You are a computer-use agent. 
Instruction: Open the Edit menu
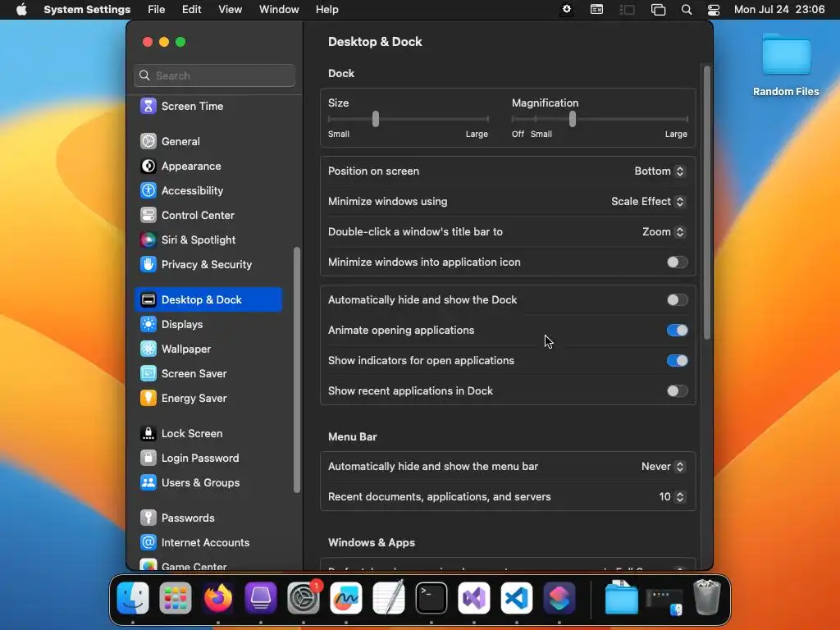tap(191, 10)
